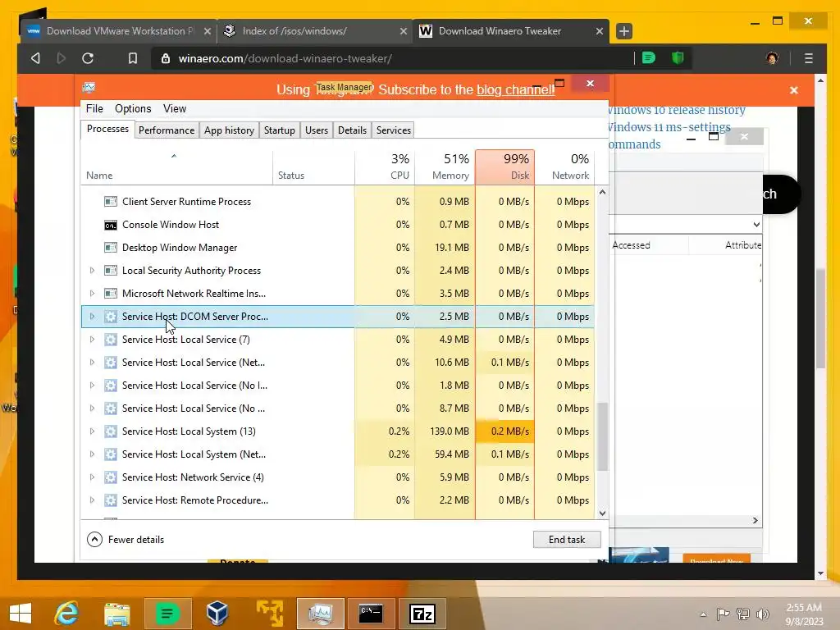Expand Service Host: Local System (13)
The width and height of the screenshot is (840, 630).
point(92,431)
